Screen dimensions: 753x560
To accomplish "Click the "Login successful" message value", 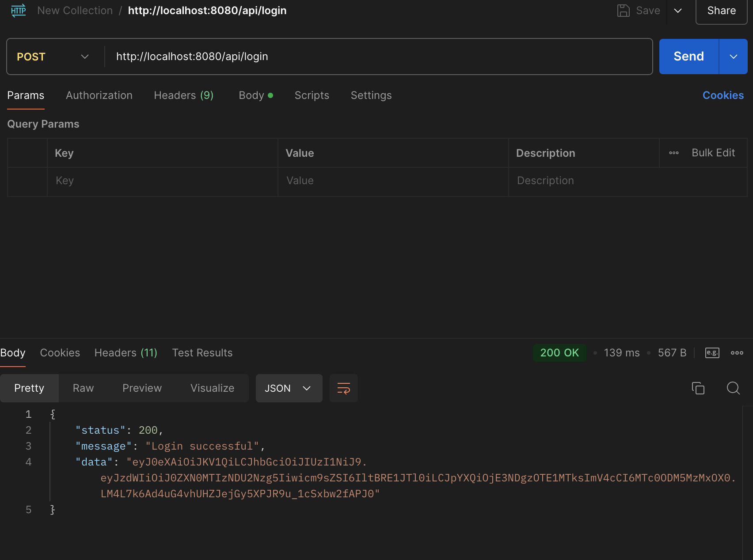I will pyautogui.click(x=202, y=446).
